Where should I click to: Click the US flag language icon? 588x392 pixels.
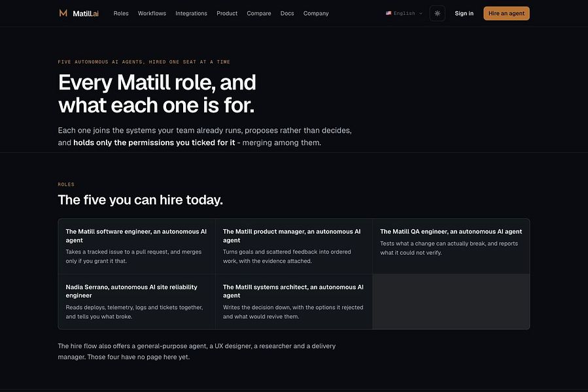(x=389, y=13)
